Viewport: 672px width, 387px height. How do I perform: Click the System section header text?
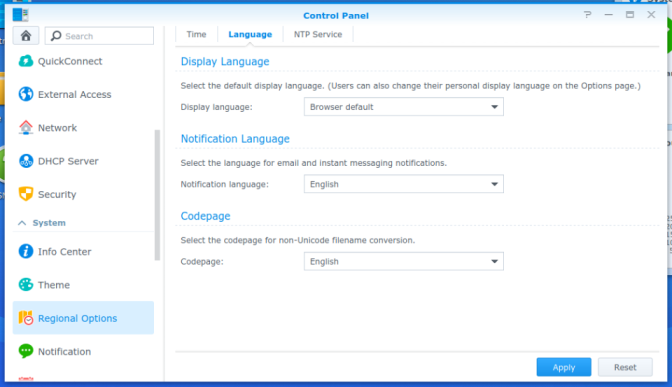49,223
